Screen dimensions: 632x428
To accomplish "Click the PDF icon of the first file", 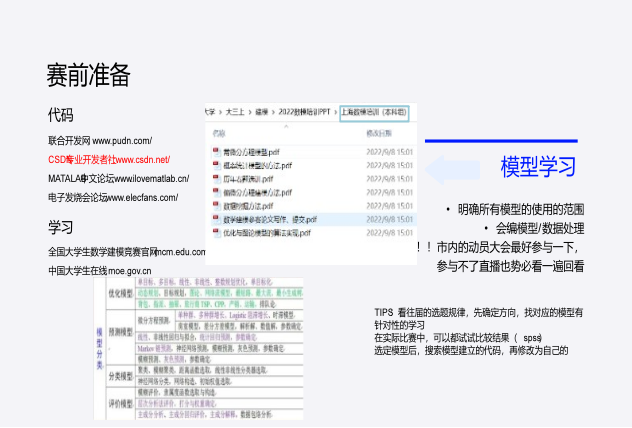I will pyautogui.click(x=215, y=151).
